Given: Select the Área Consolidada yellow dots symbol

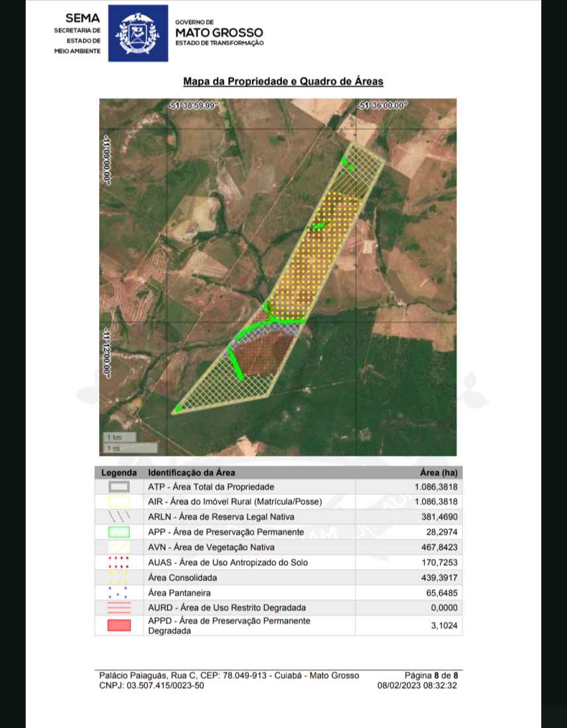Looking at the screenshot, I should click(x=119, y=578).
